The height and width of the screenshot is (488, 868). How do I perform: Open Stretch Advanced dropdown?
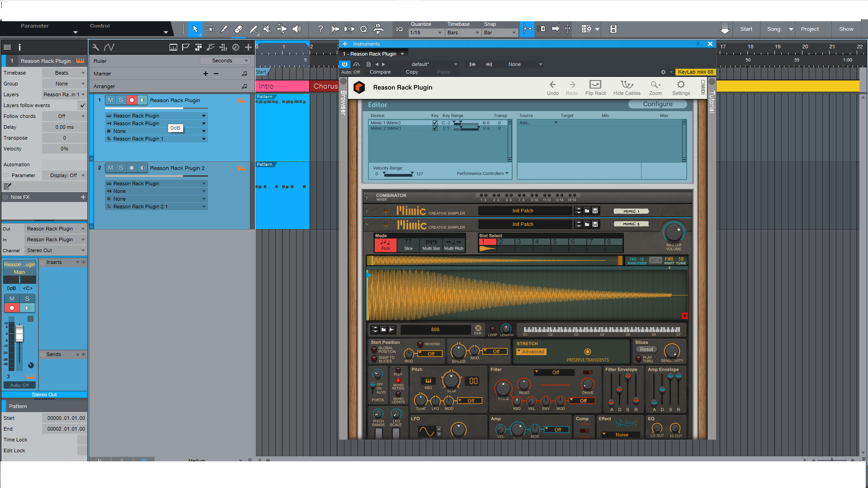pyautogui.click(x=531, y=352)
